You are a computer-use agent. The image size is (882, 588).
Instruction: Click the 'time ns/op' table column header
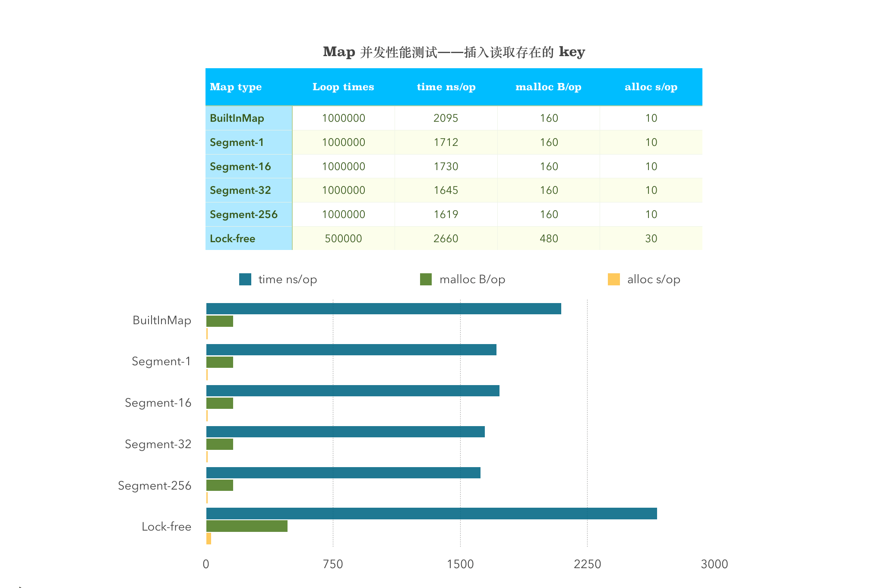446,87
